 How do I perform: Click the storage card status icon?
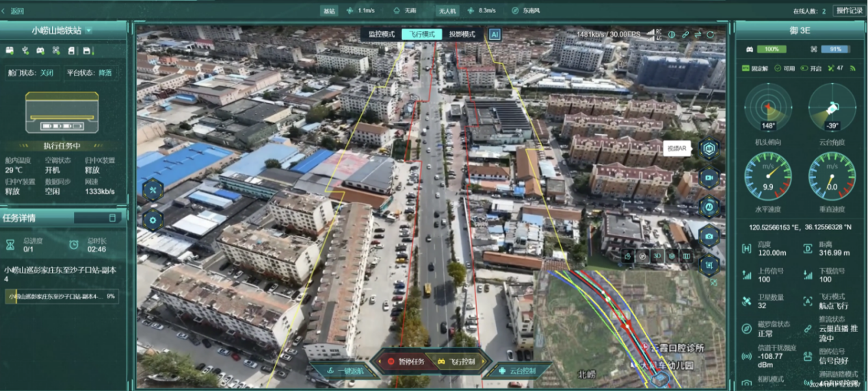71,51
